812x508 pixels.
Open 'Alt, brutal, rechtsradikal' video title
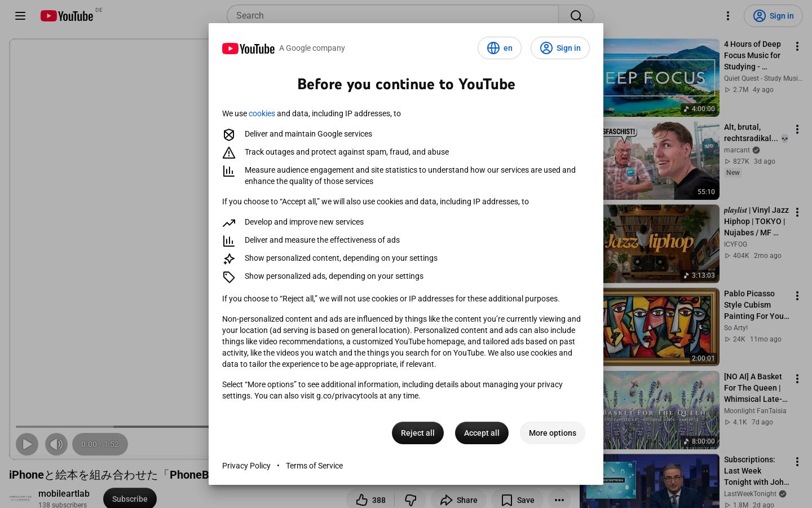756,133
